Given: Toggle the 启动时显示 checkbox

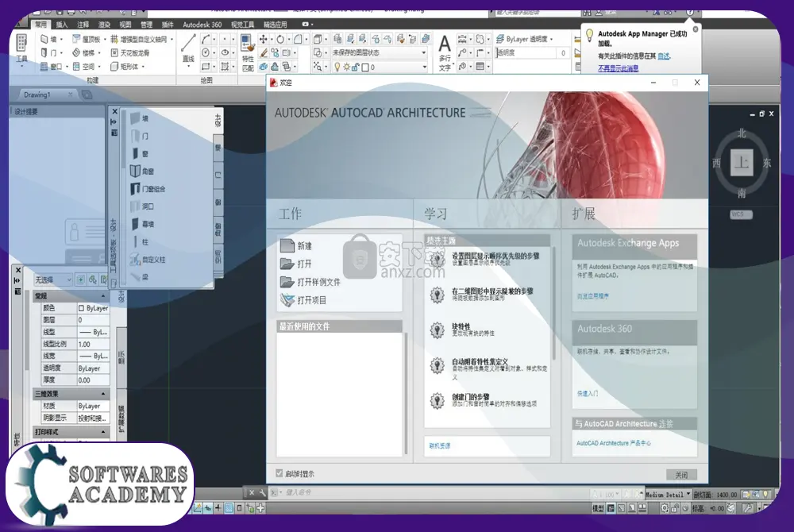Looking at the screenshot, I should click(279, 473).
